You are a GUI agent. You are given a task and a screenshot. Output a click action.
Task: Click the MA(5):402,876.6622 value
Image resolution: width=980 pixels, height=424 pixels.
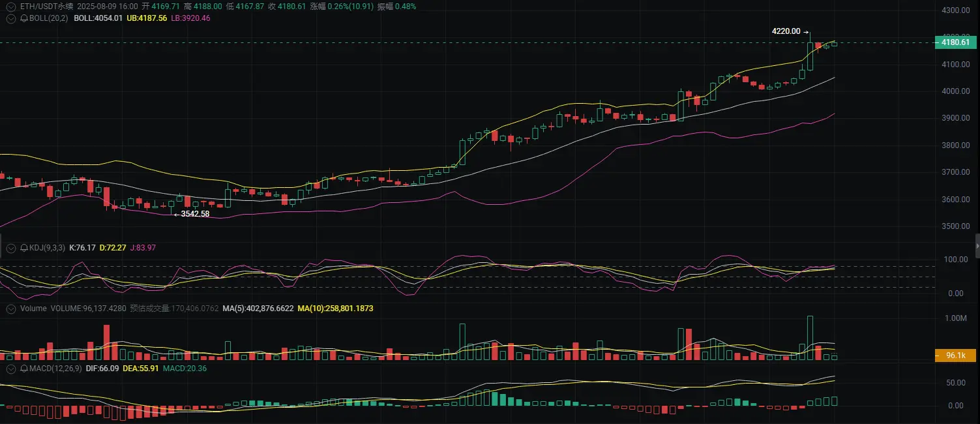[258, 308]
